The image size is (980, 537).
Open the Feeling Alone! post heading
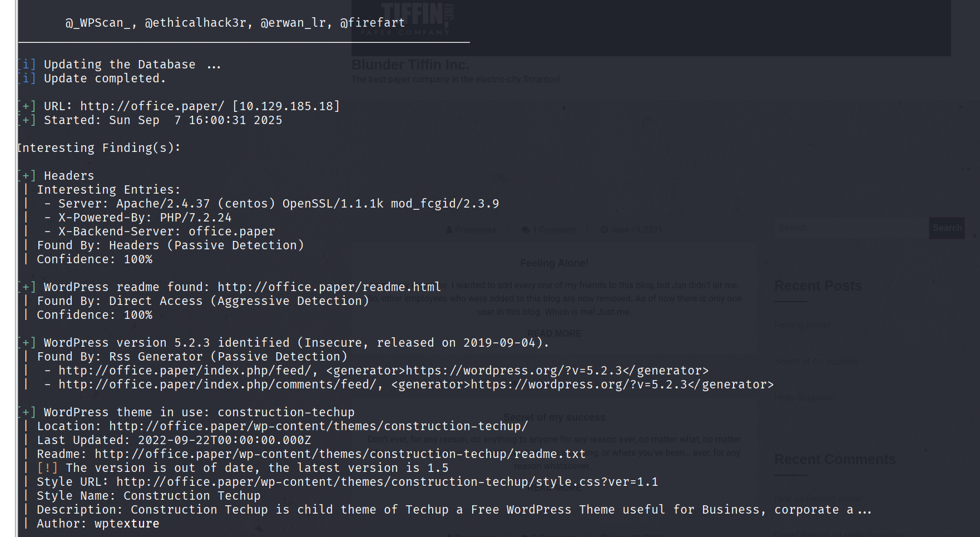(554, 263)
